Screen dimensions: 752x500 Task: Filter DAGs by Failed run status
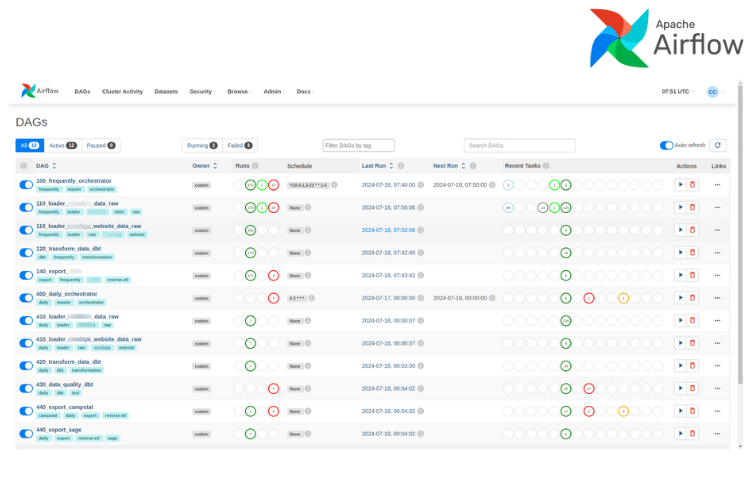(x=238, y=145)
